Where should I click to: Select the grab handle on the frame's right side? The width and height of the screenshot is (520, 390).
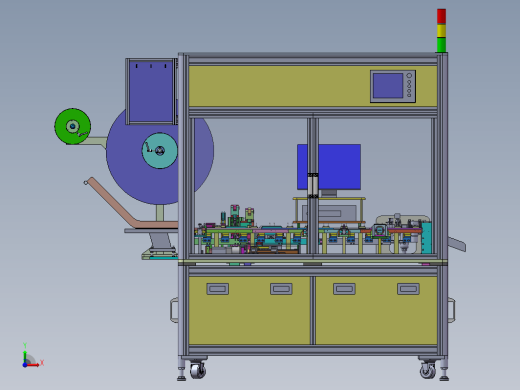point(451,310)
